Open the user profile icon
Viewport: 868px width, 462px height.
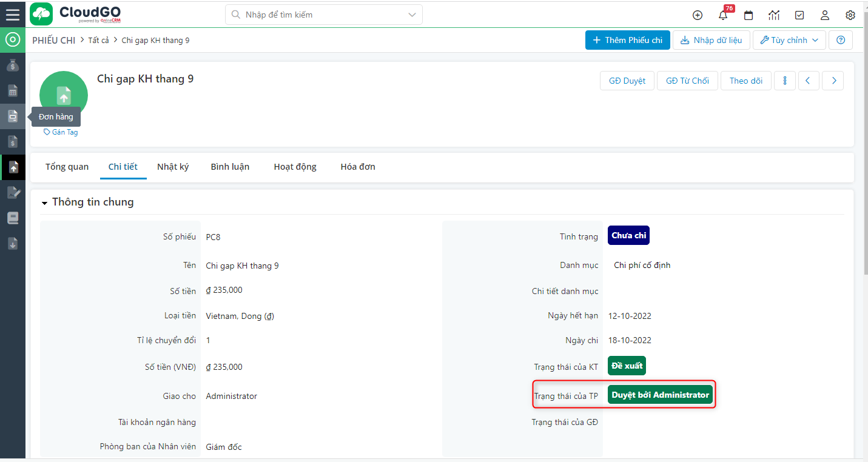click(x=824, y=15)
